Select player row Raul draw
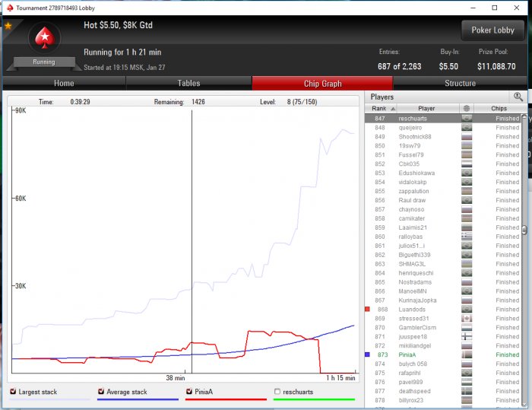The width and height of the screenshot is (532, 410). coord(442,200)
